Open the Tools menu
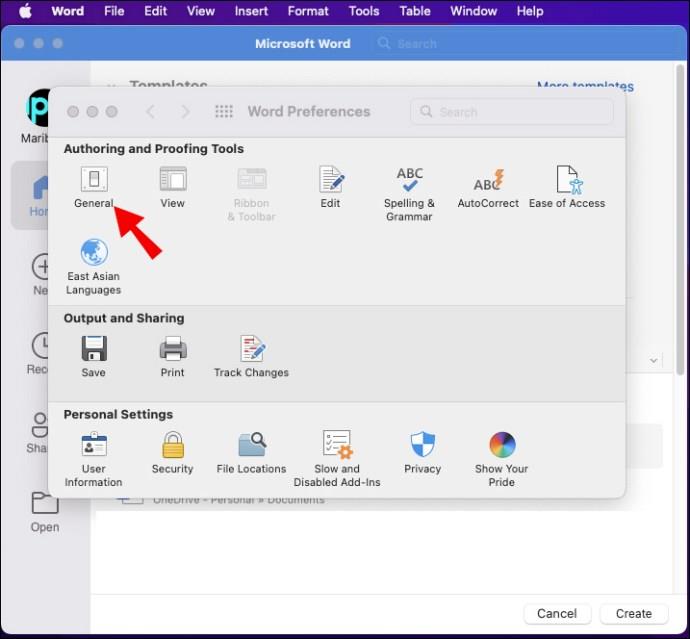 pos(364,11)
